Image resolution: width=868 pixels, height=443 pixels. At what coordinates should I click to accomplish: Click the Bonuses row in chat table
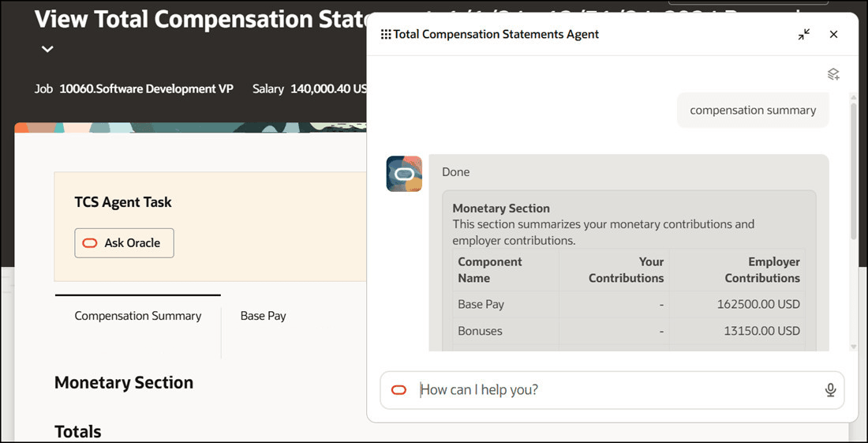point(629,331)
